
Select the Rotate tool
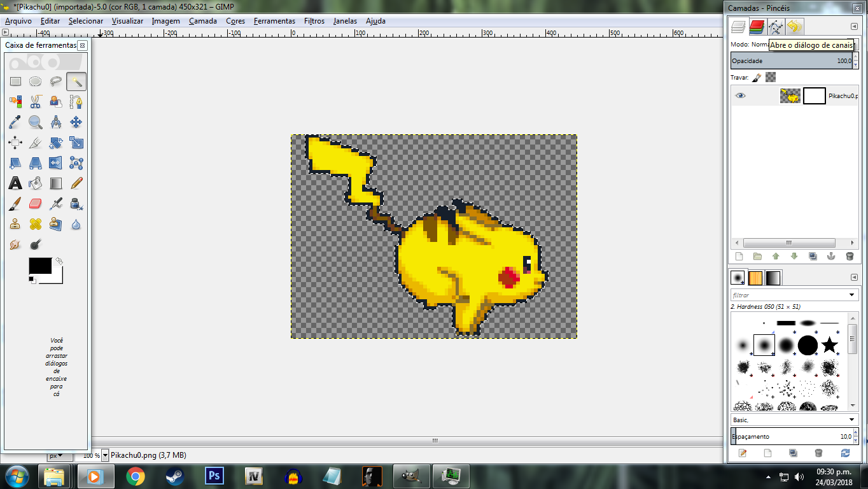(56, 143)
